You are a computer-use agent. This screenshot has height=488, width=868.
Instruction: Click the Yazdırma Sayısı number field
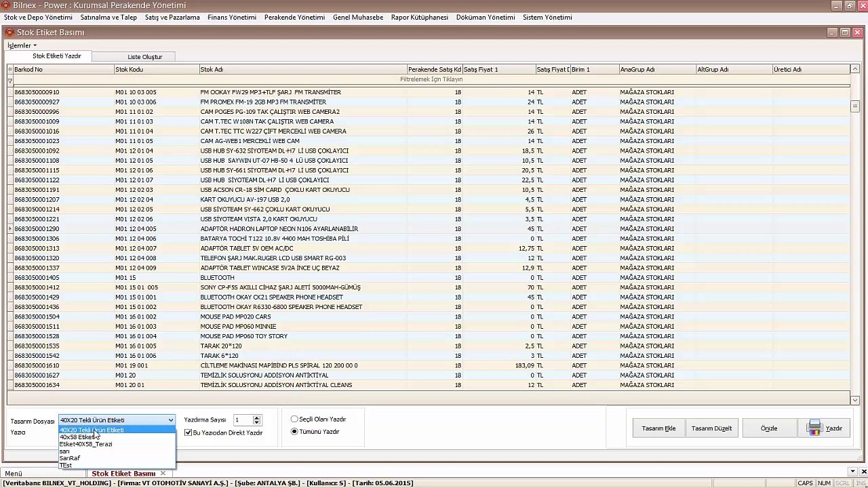point(242,420)
